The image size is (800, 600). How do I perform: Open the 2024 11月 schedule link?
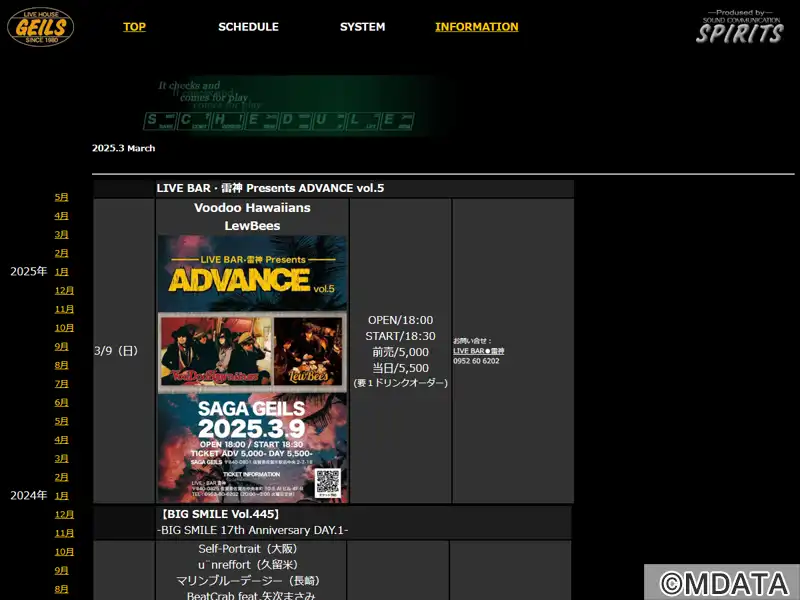pyautogui.click(x=64, y=309)
